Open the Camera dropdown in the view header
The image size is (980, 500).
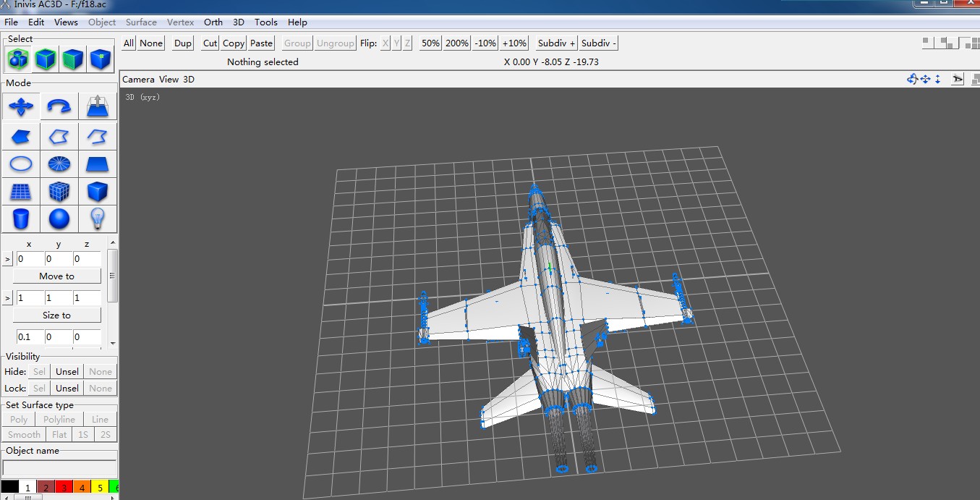(x=138, y=80)
